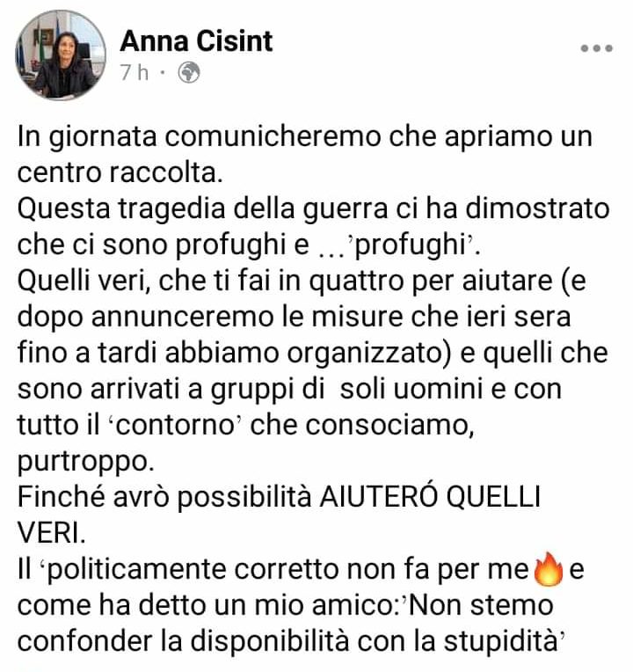Select the word 'purtroppo.' in the post
The height and width of the screenshot is (672, 633).
pos(85,463)
